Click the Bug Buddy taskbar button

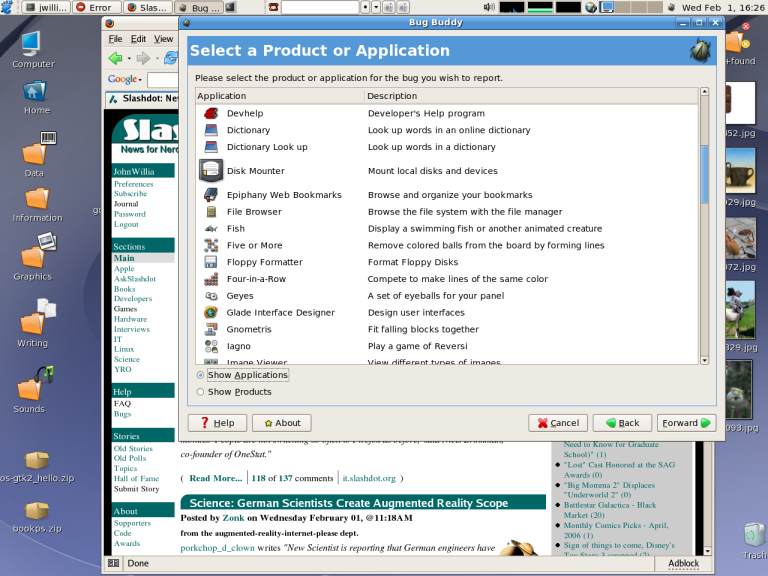click(200, 7)
